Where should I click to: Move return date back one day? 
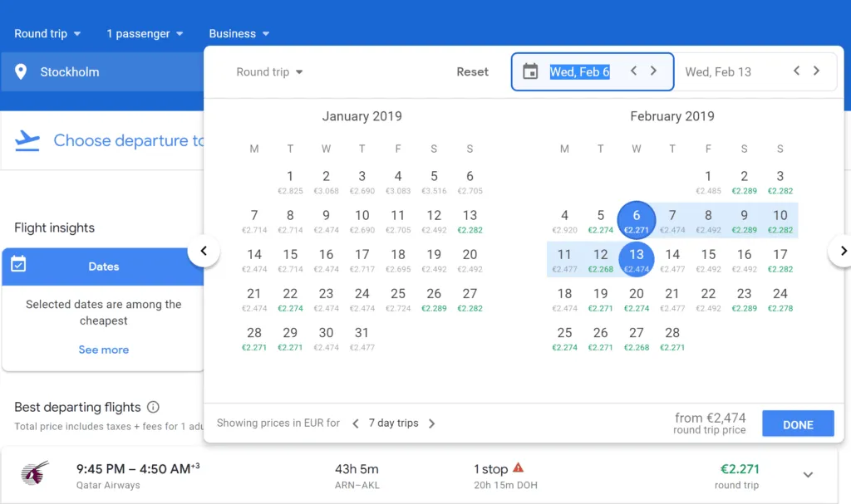point(796,71)
